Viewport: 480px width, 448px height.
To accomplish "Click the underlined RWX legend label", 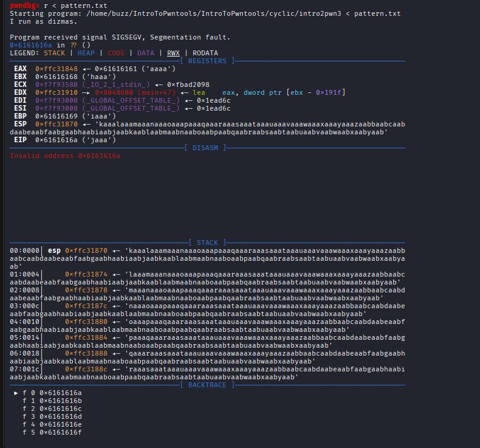I will 175,53.
